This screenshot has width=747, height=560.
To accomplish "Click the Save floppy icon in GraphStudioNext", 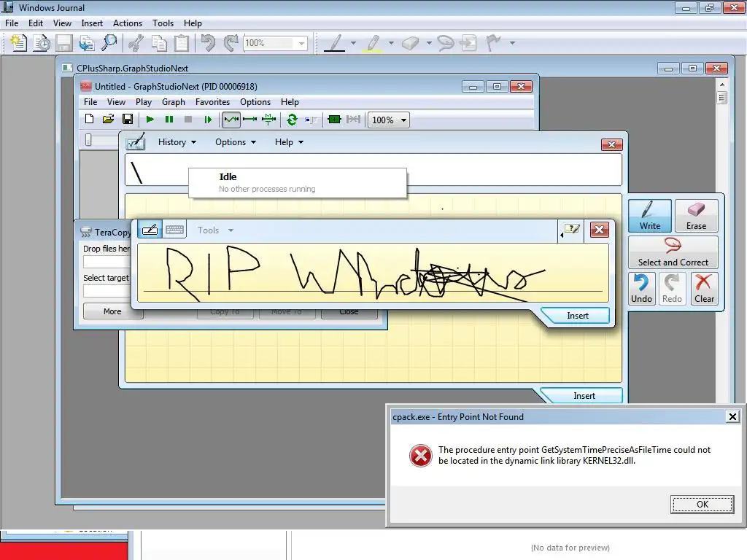I will pyautogui.click(x=127, y=119).
